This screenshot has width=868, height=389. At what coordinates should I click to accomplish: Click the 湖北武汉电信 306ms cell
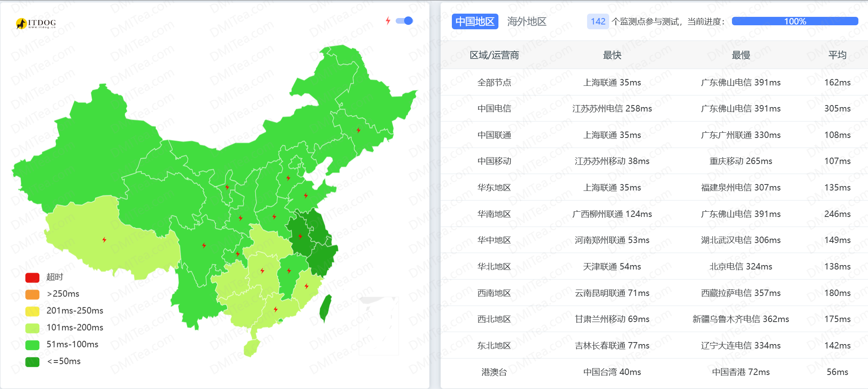pyautogui.click(x=741, y=240)
